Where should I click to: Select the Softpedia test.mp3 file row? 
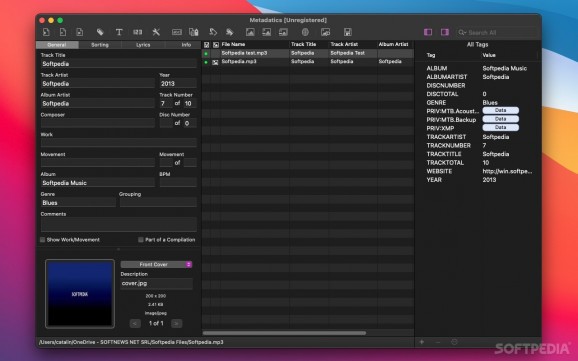coord(308,53)
